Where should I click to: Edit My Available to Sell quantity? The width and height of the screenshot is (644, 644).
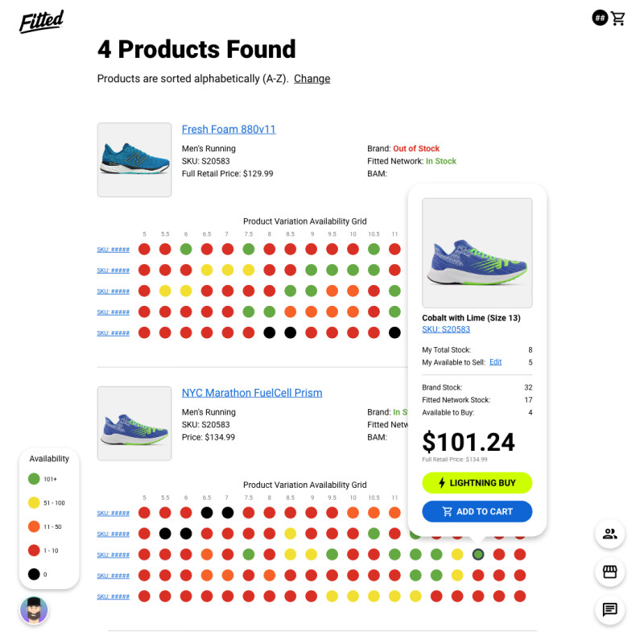coord(495,362)
